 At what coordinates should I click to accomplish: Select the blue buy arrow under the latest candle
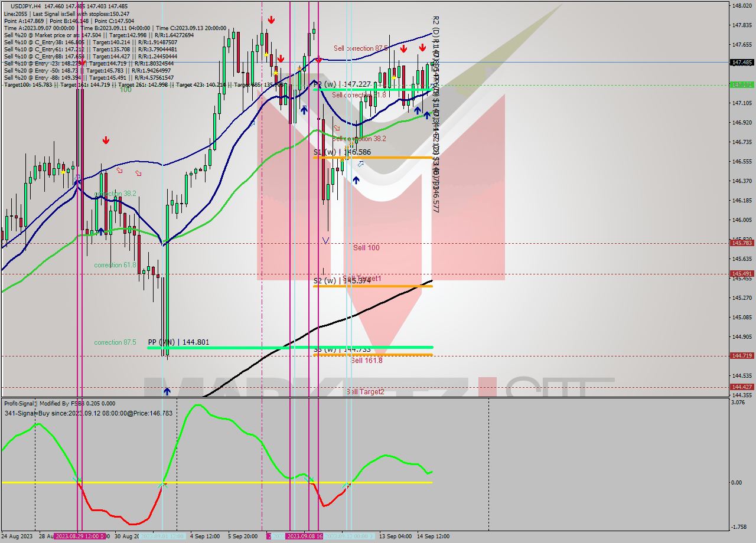(427, 115)
